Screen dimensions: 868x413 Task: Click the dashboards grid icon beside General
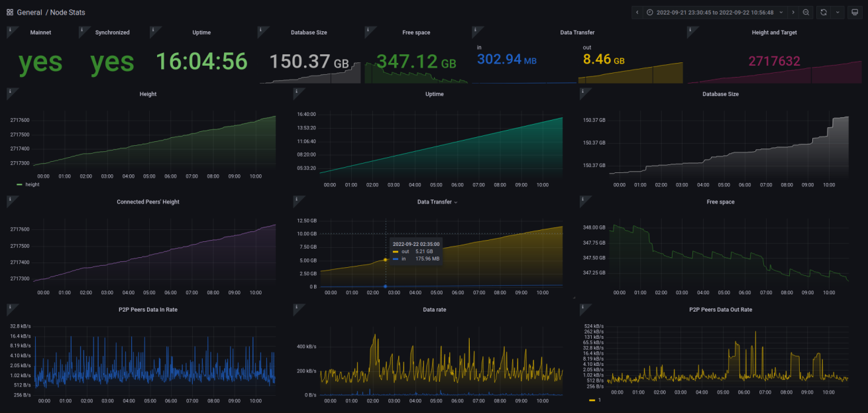(x=10, y=12)
